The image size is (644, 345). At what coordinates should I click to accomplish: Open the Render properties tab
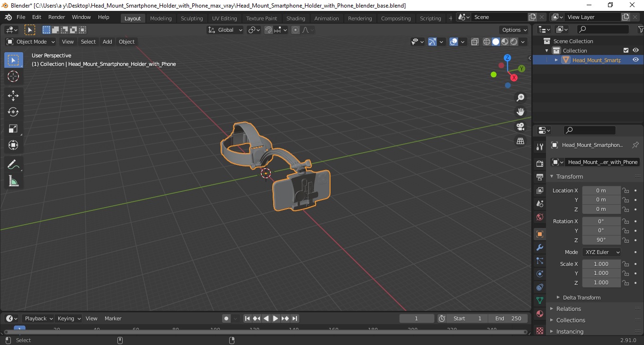pos(539,164)
